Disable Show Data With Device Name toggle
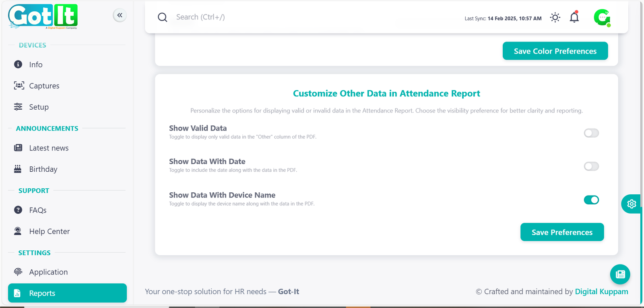The height and width of the screenshot is (308, 644). point(591,200)
